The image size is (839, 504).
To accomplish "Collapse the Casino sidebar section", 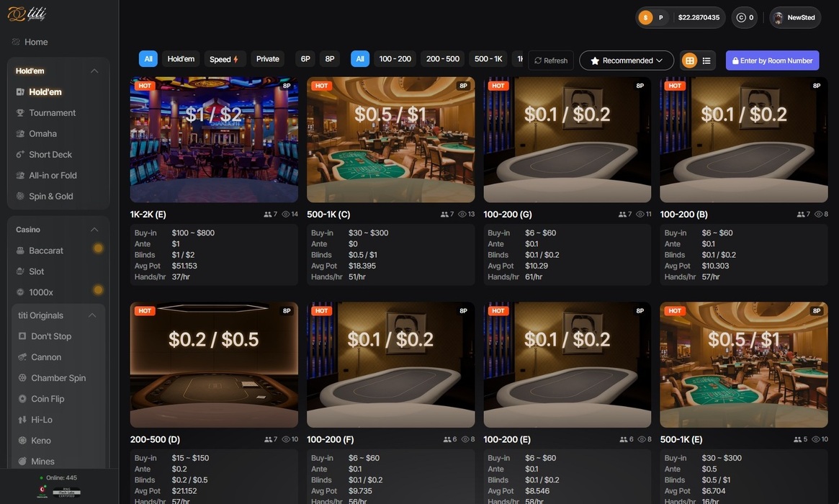I will click(94, 230).
